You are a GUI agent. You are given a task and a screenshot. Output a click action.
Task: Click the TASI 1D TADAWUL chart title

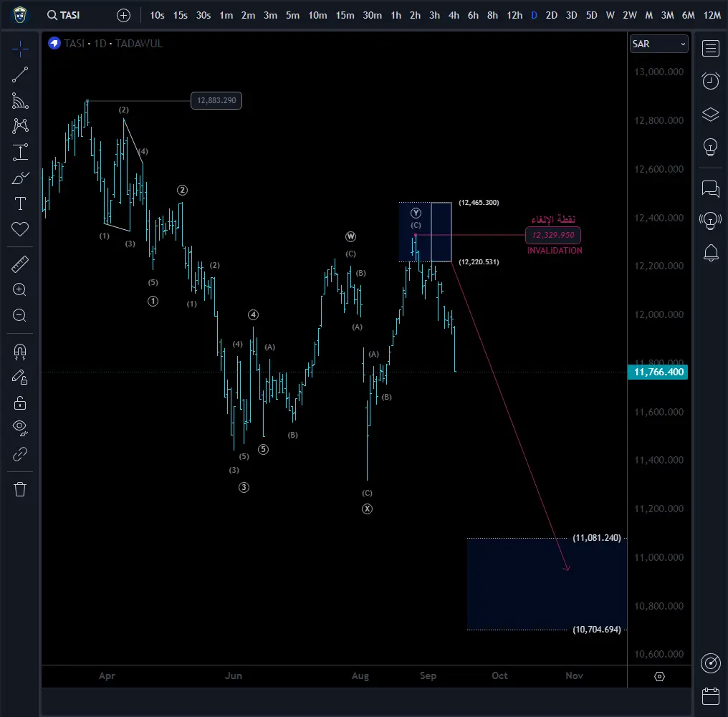coord(113,44)
